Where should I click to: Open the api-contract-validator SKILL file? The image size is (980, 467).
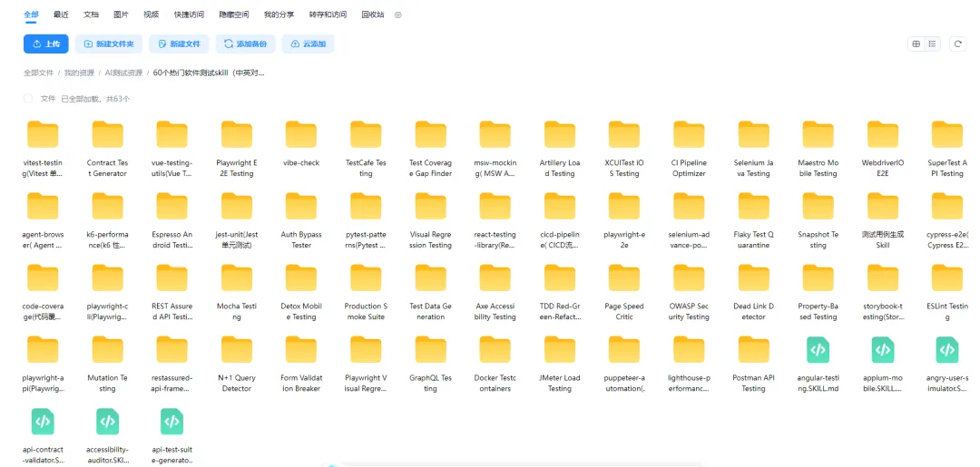point(43,422)
